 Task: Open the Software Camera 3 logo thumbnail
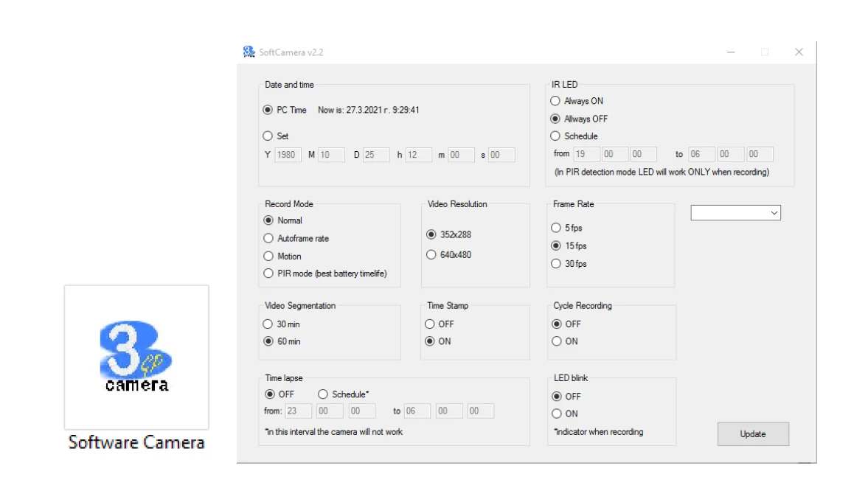[136, 357]
